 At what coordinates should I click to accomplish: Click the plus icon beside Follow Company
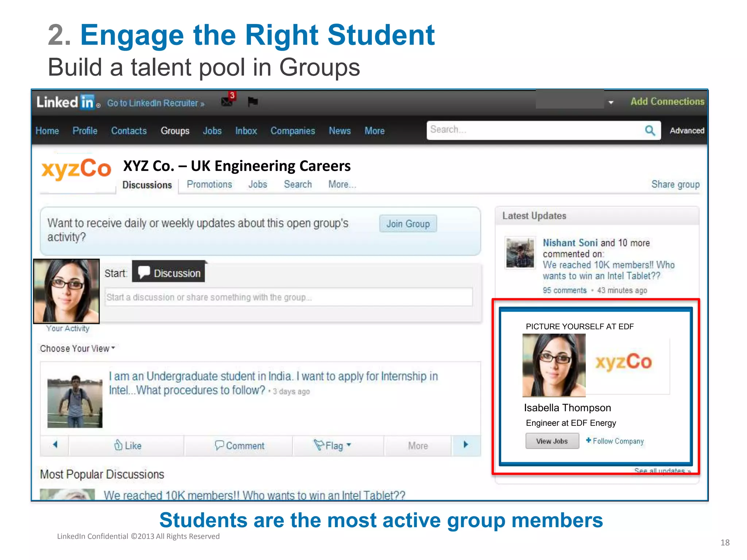click(x=588, y=440)
